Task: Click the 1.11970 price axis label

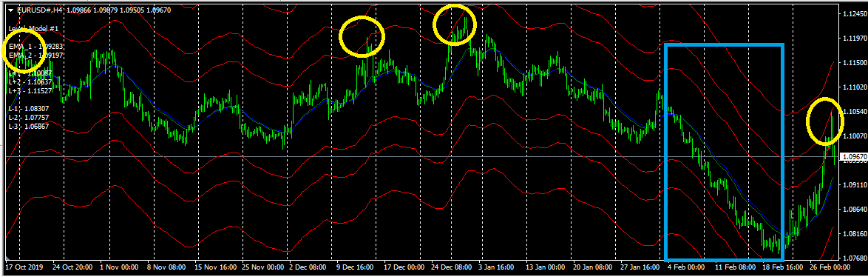Action: point(854,39)
